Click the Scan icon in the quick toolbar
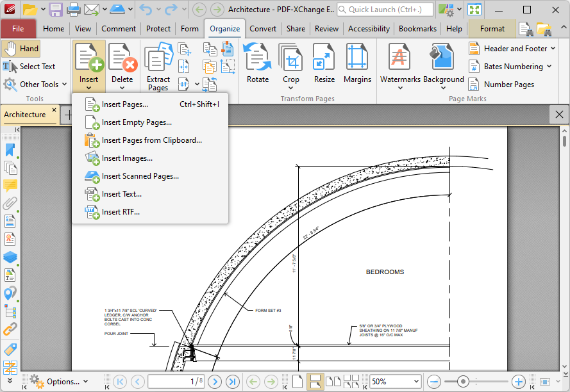Image resolution: width=570 pixels, height=392 pixels. click(117, 10)
